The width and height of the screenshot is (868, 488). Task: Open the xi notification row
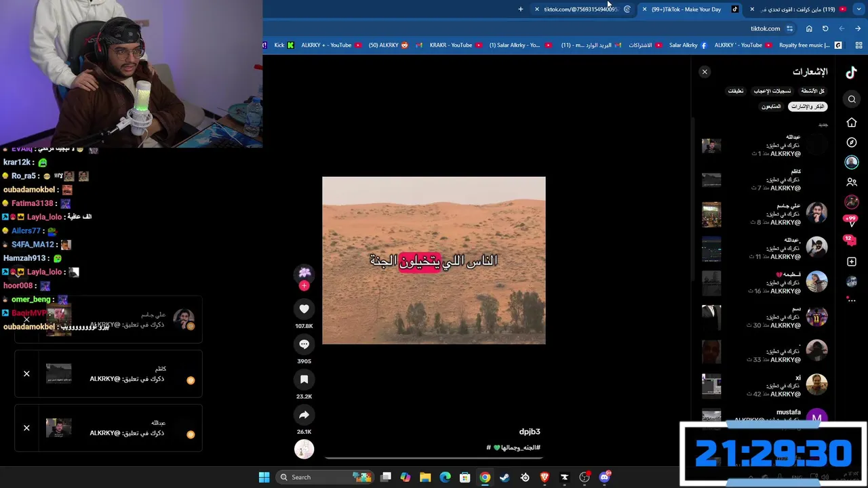[x=764, y=386]
